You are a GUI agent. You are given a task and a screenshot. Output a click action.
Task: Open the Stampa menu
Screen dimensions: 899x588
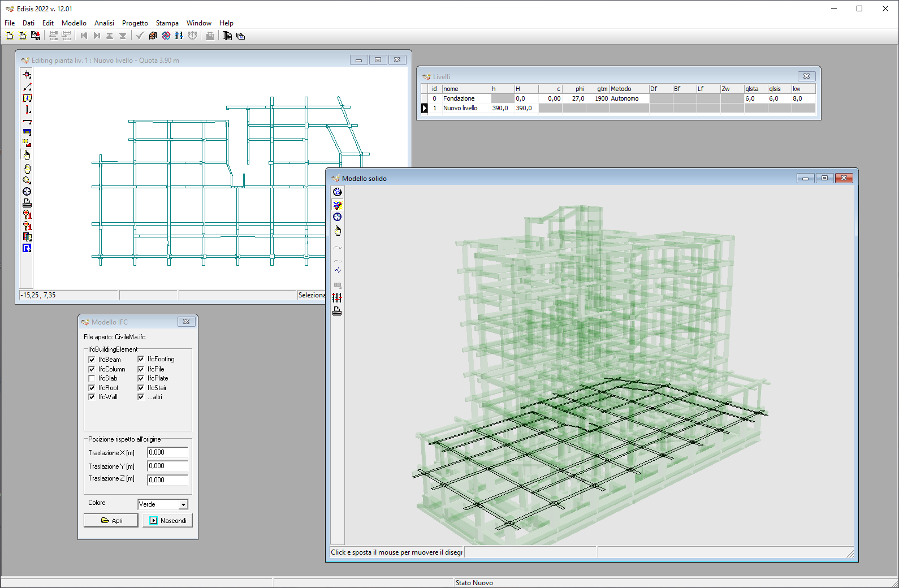[x=167, y=23]
